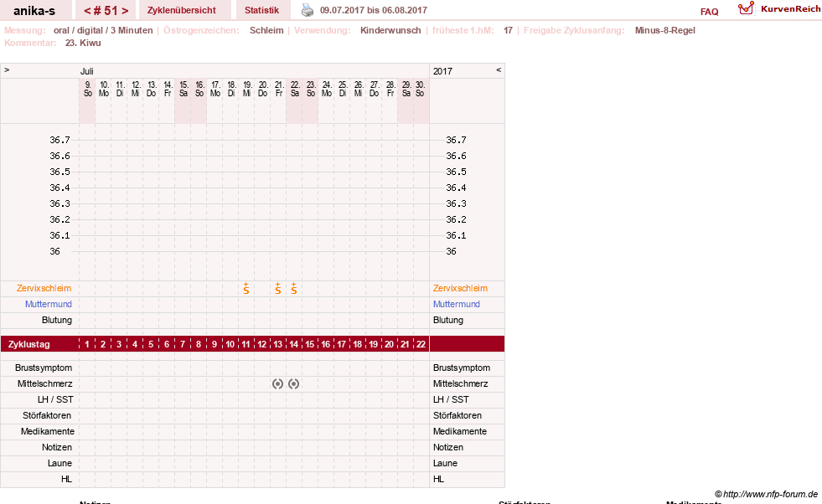Click left temperature label '36'
This screenshot has width=822, height=504.
[x=55, y=251]
